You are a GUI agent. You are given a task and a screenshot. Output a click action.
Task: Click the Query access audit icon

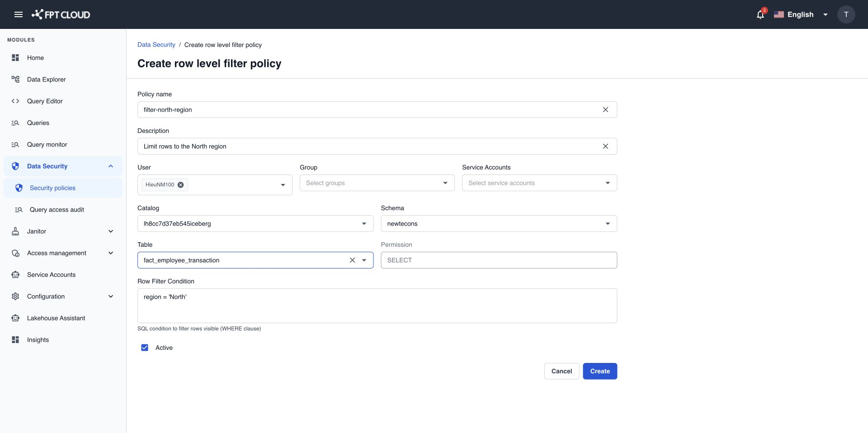click(x=19, y=210)
